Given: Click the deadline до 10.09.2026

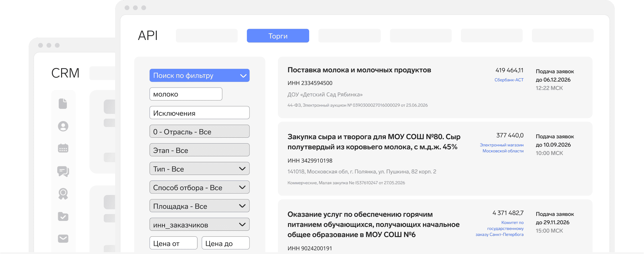Looking at the screenshot, I should point(553,145).
